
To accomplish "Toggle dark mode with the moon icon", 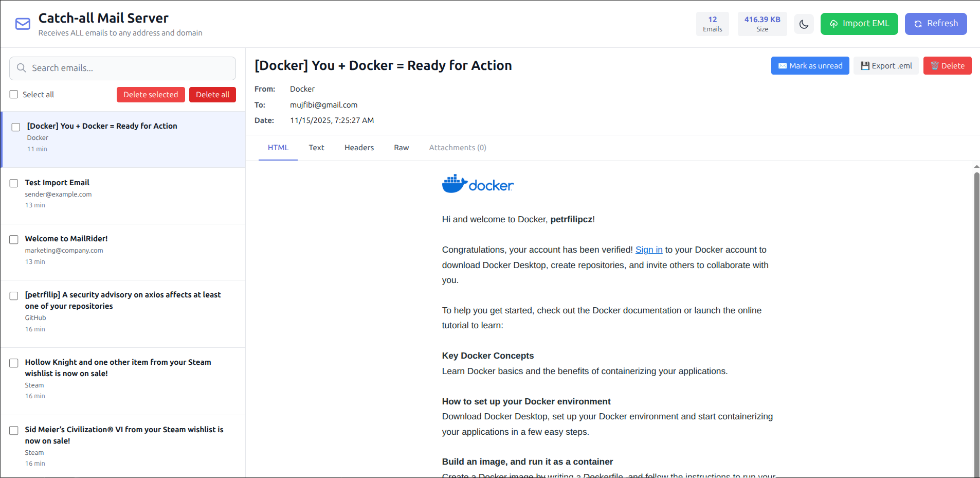I will (x=804, y=24).
